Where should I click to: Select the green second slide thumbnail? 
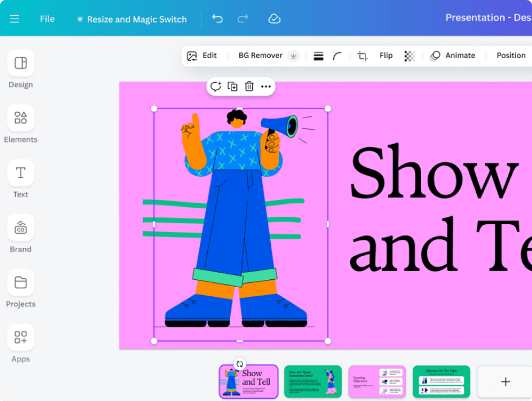pyautogui.click(x=312, y=381)
